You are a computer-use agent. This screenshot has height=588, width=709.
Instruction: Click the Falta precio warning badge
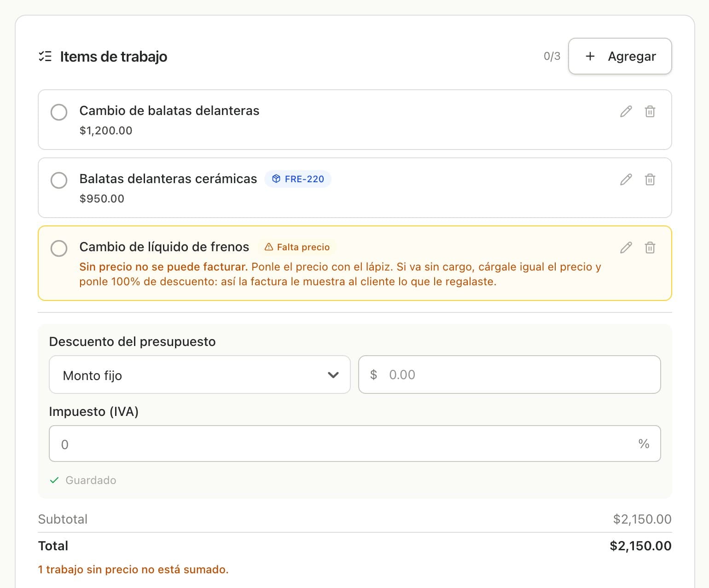297,247
